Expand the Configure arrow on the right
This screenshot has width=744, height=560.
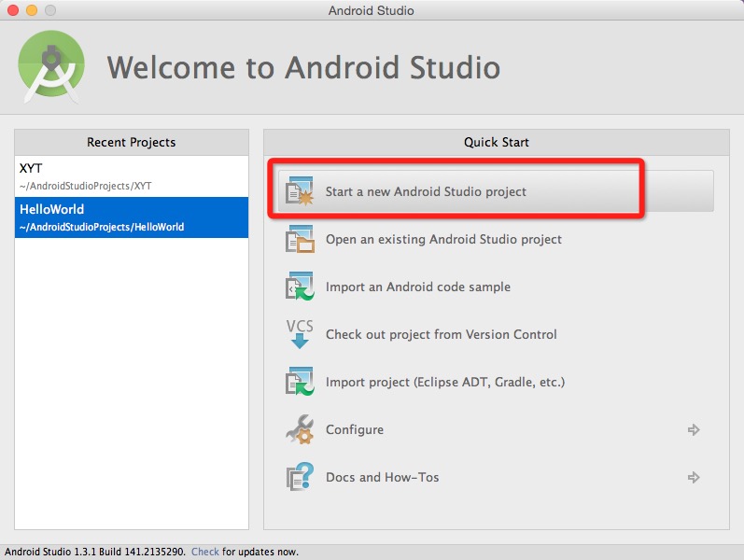694,429
